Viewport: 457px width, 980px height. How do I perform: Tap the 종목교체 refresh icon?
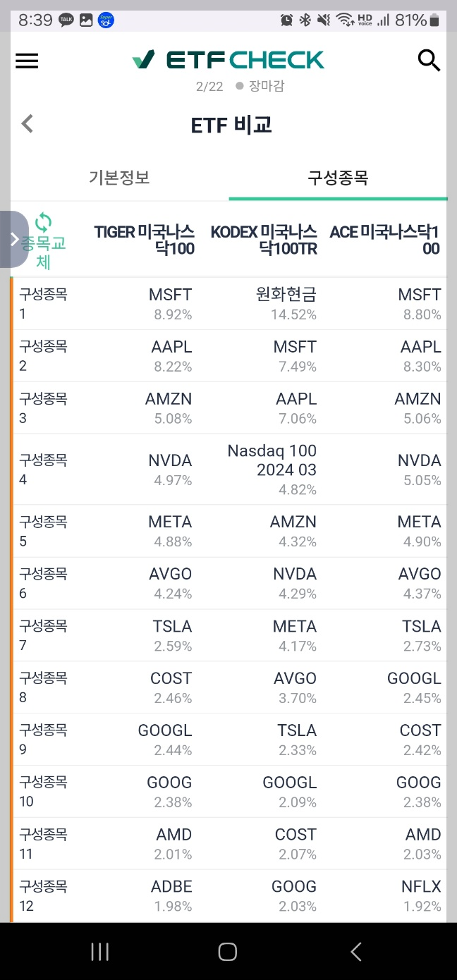[x=44, y=222]
